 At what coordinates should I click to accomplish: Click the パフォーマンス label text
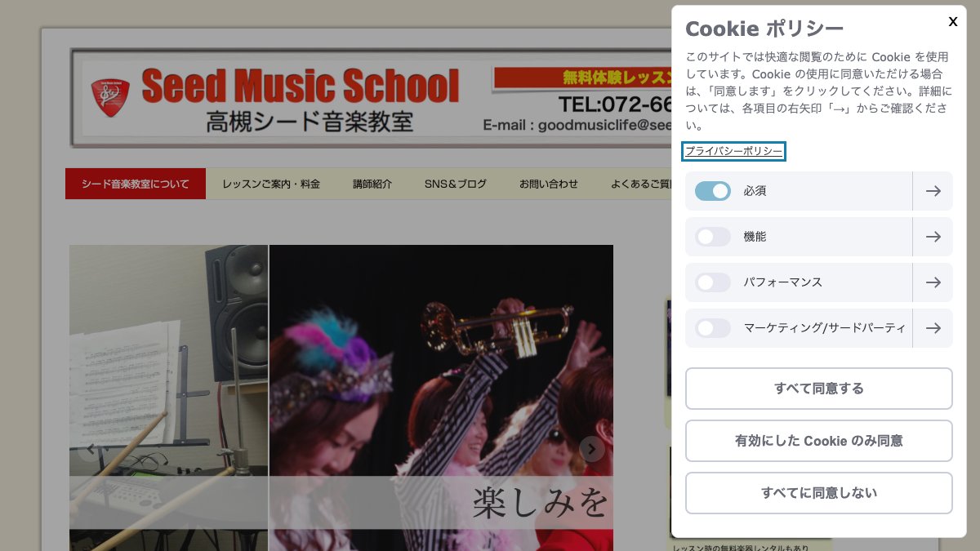pyautogui.click(x=783, y=282)
